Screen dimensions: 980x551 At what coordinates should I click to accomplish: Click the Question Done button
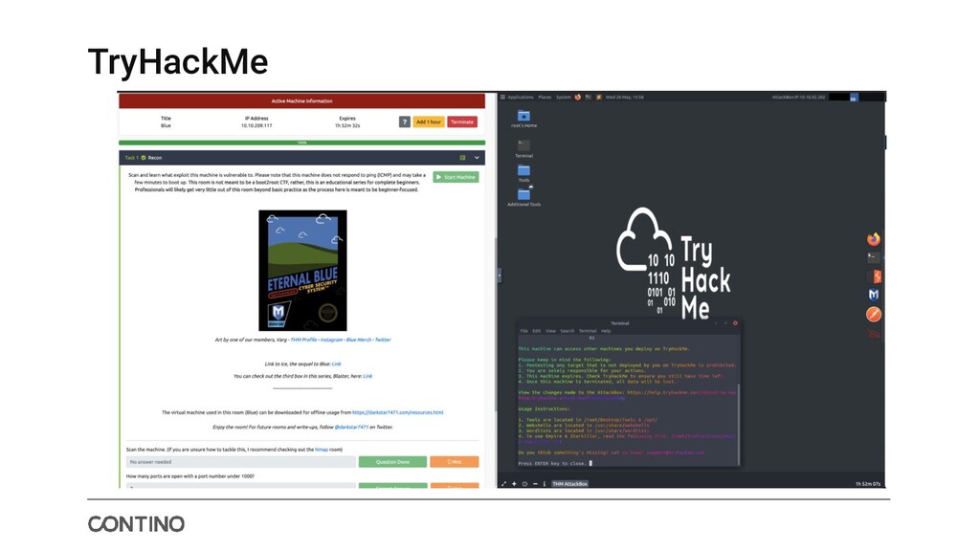[x=392, y=462]
